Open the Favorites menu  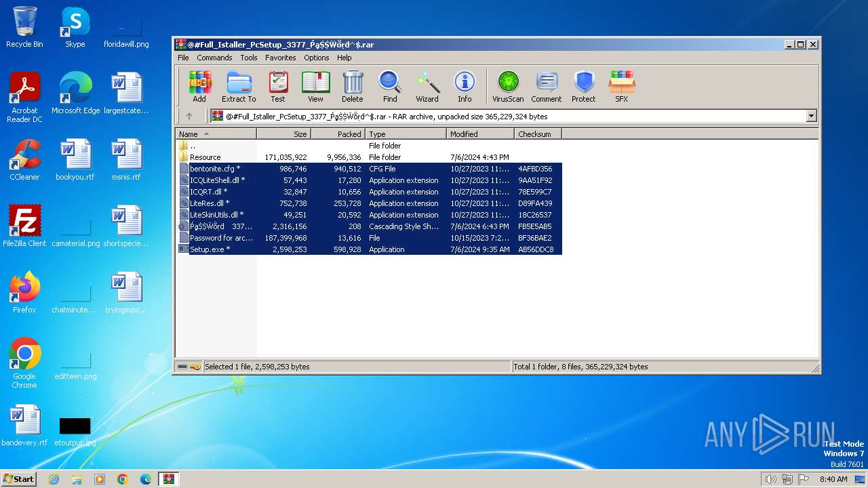[x=280, y=58]
